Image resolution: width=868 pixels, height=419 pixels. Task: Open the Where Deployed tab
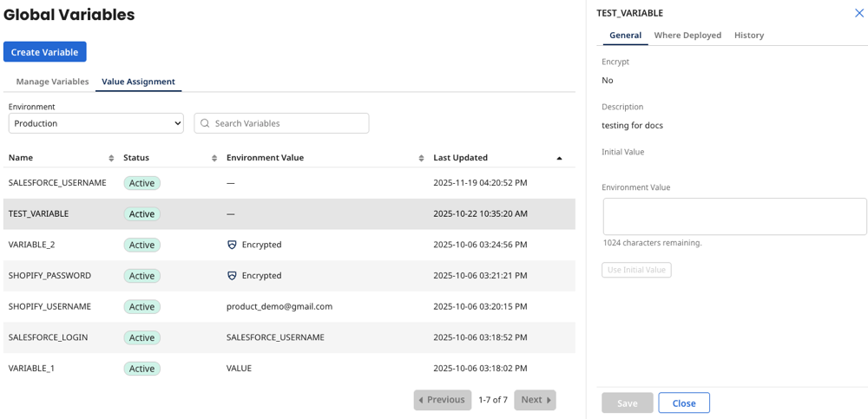point(687,35)
